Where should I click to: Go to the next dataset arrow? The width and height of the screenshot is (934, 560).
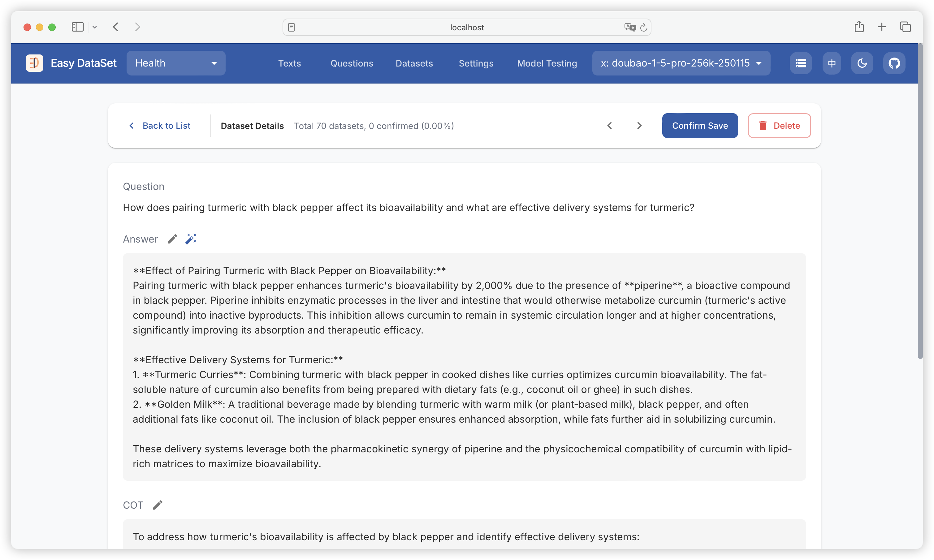point(639,126)
